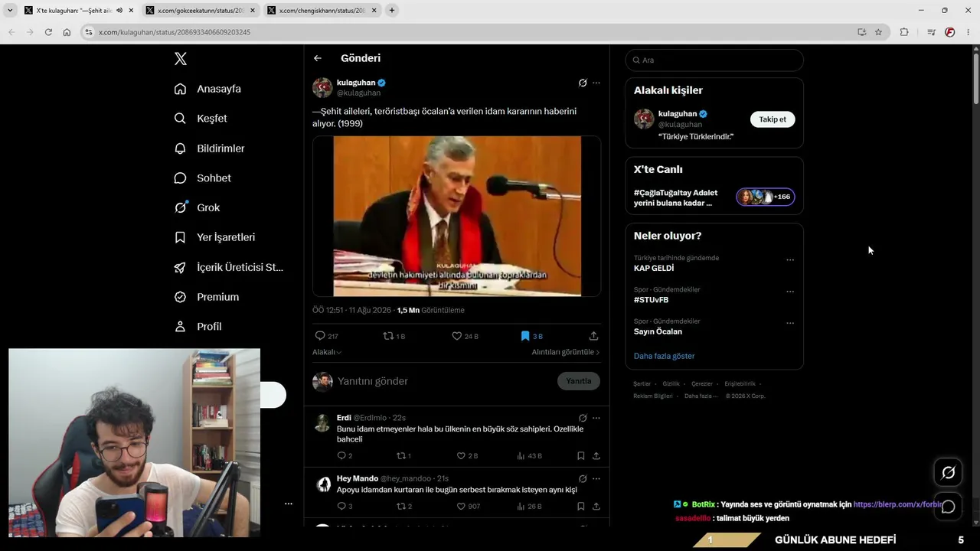Follow kulaguhan with Takip et button
The width and height of the screenshot is (980, 551).
(773, 119)
